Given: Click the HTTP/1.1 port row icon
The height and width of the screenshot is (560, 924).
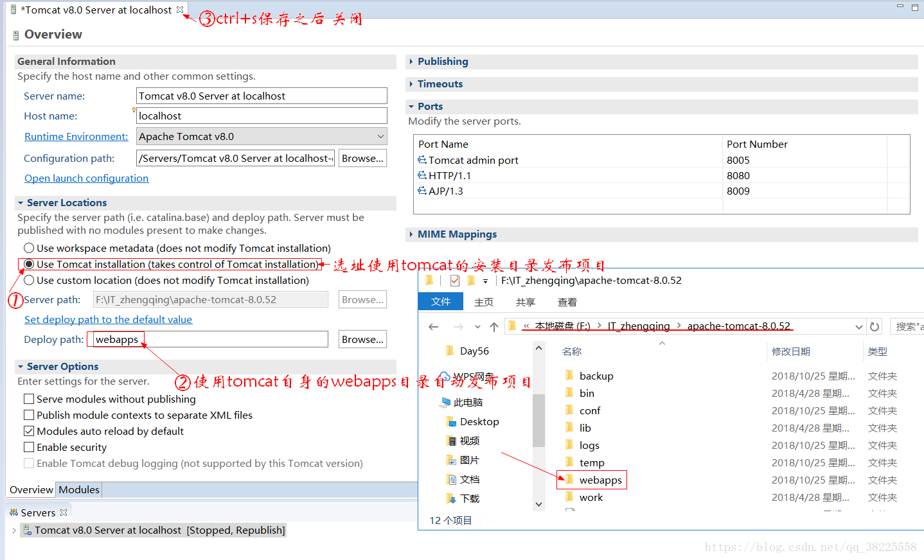Looking at the screenshot, I should [422, 175].
